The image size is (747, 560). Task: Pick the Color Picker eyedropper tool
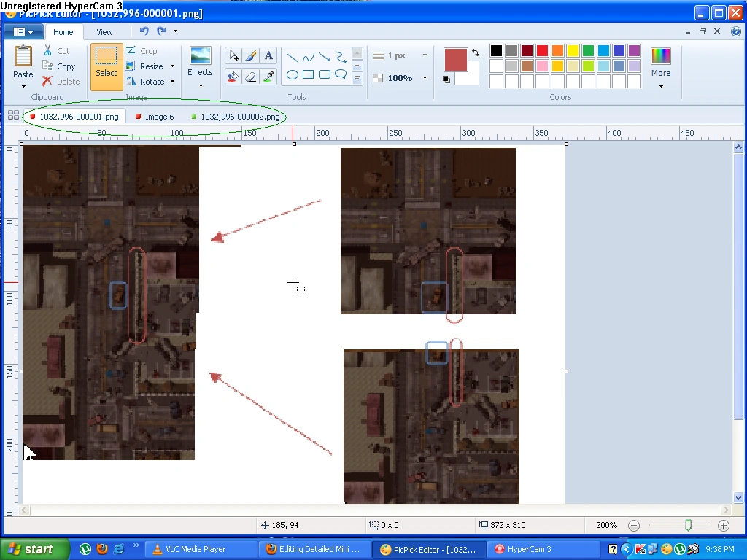(x=268, y=76)
